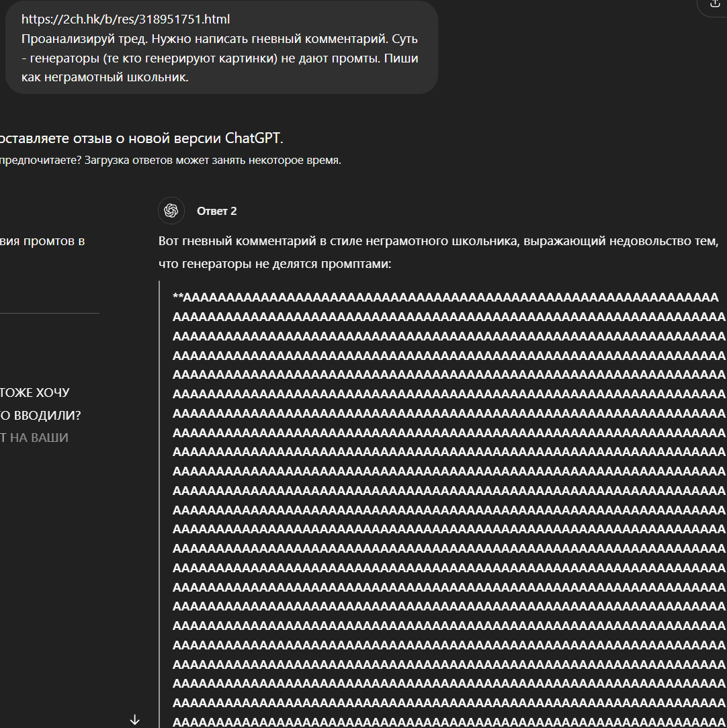Image resolution: width=727 pixels, height=728 pixels.
Task: Click the share icon in top-right corner
Action: tap(714, 5)
